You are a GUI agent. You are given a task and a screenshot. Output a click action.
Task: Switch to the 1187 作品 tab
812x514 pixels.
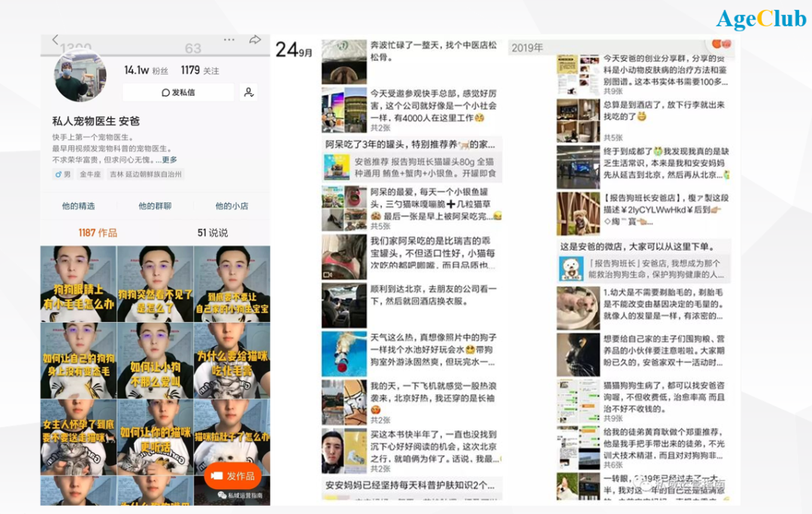tap(97, 233)
